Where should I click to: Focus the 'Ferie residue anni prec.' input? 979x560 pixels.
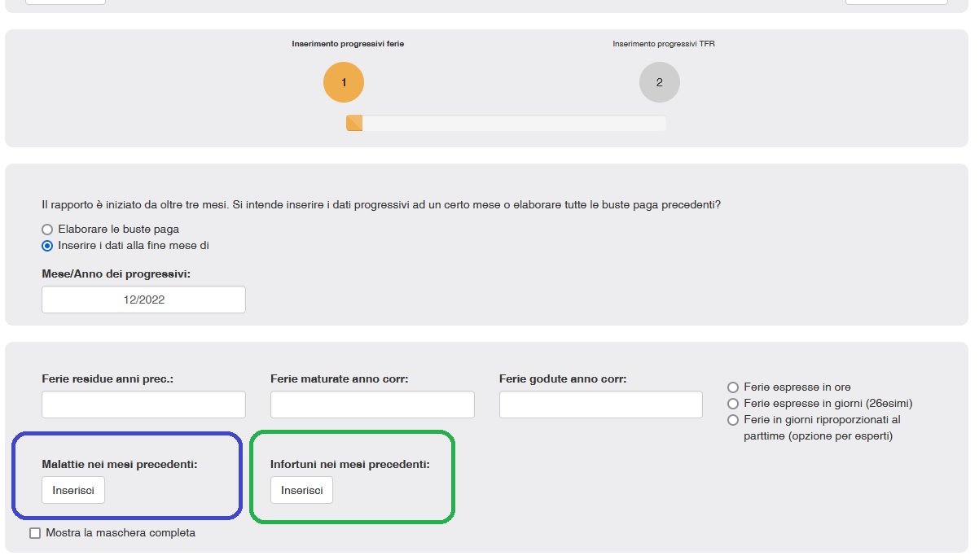[143, 405]
